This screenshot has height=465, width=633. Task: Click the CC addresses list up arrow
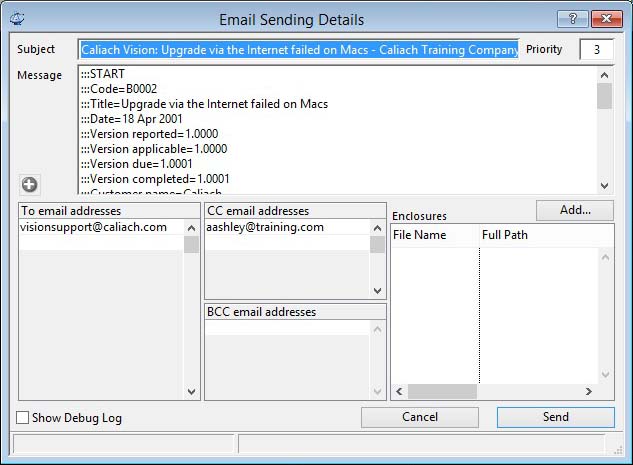377,228
